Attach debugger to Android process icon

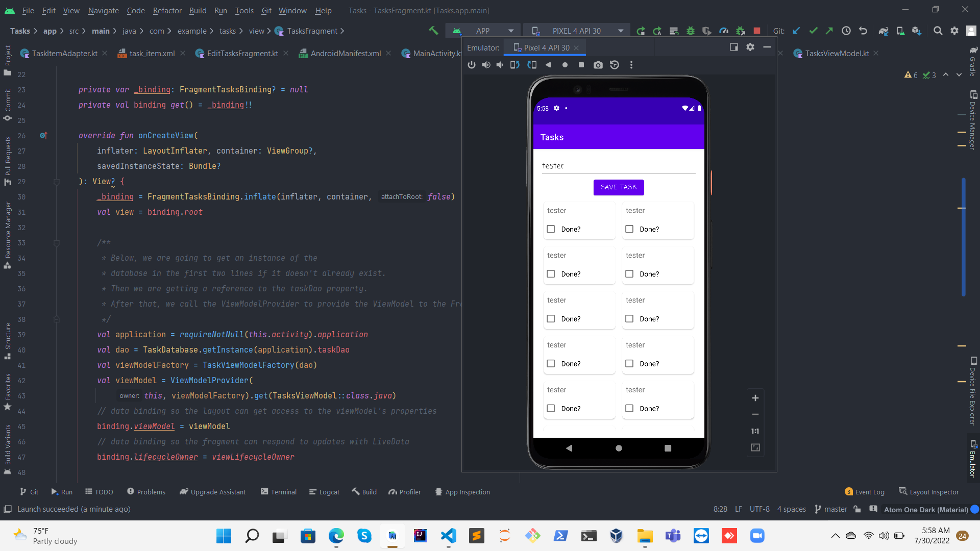pos(740,31)
